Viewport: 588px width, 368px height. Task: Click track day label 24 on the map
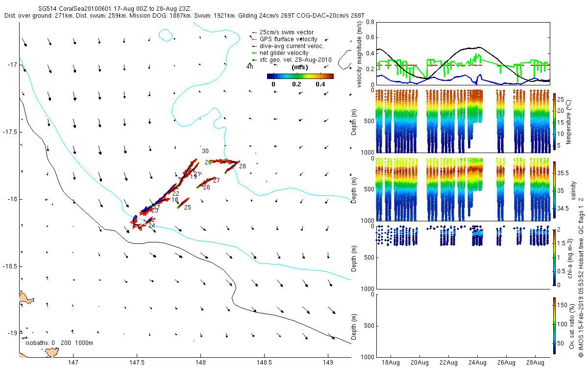pos(151,226)
